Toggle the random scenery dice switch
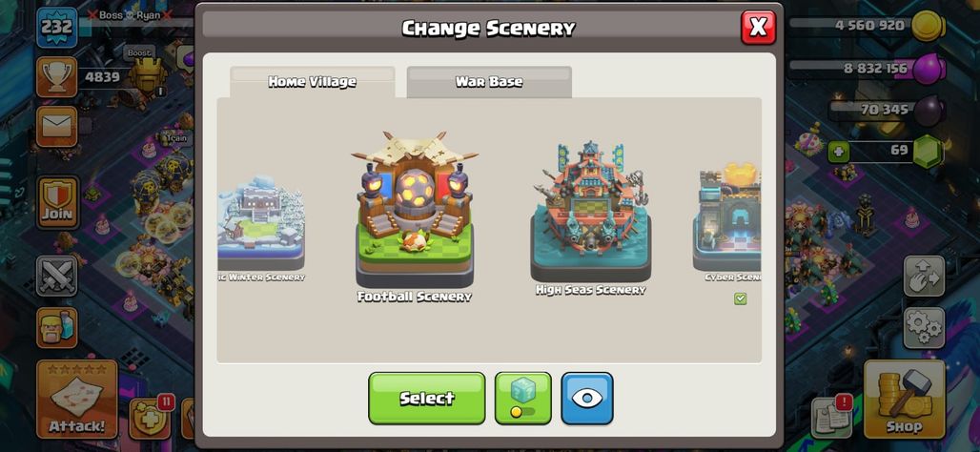Screen dimensions: 980x452 [x=523, y=399]
